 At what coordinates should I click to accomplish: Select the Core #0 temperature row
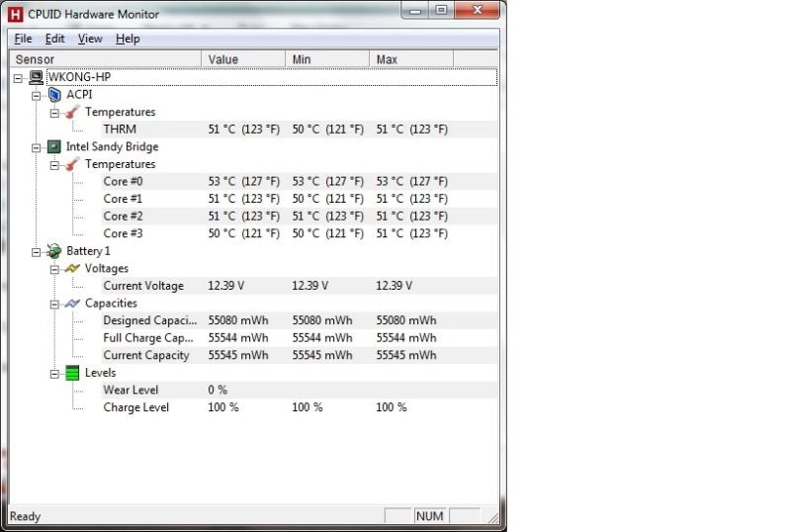(124, 181)
